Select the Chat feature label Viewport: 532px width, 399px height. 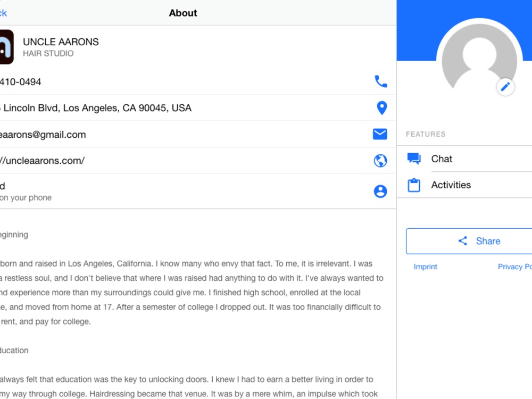point(442,159)
